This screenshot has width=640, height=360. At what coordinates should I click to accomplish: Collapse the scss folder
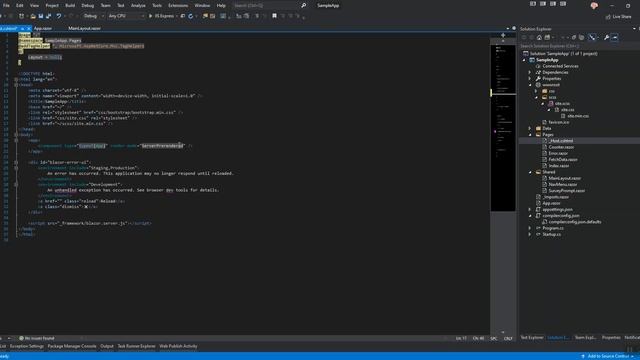click(536, 97)
